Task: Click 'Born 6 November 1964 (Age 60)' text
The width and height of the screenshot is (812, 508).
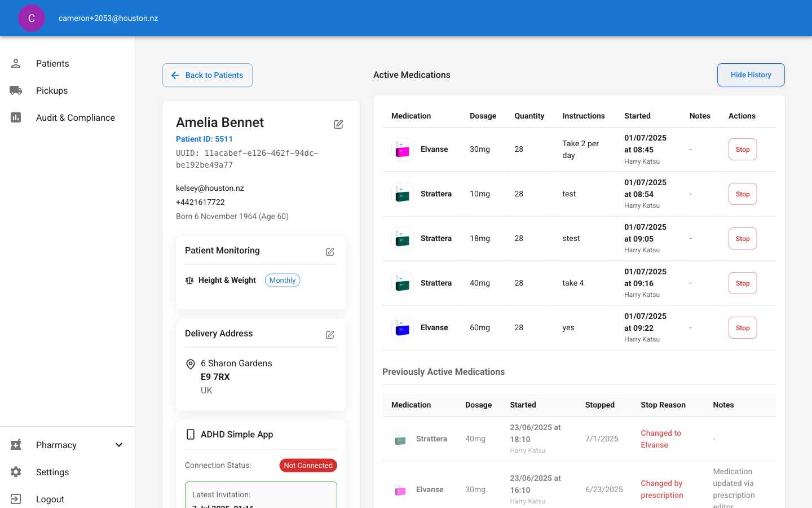Action: pos(232,216)
